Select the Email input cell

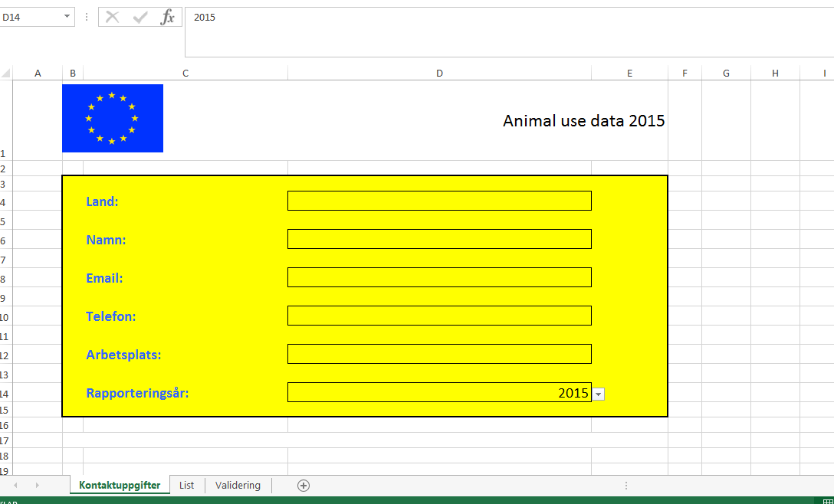[439, 277]
